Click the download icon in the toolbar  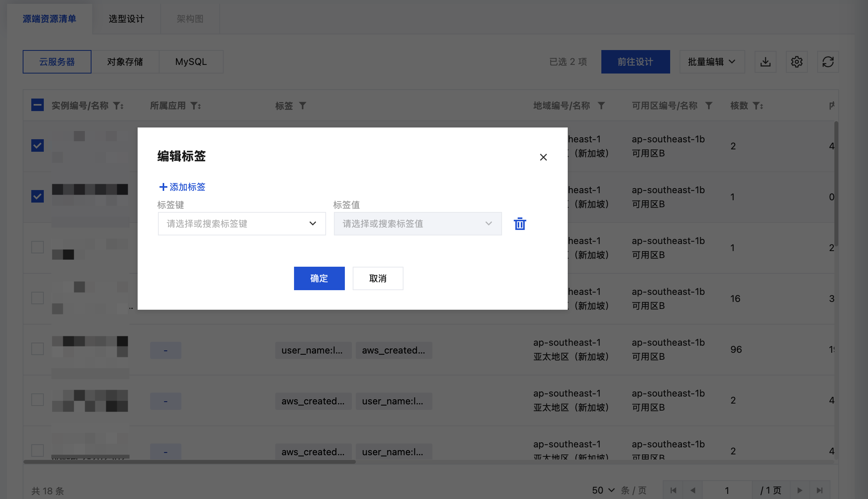click(x=765, y=62)
